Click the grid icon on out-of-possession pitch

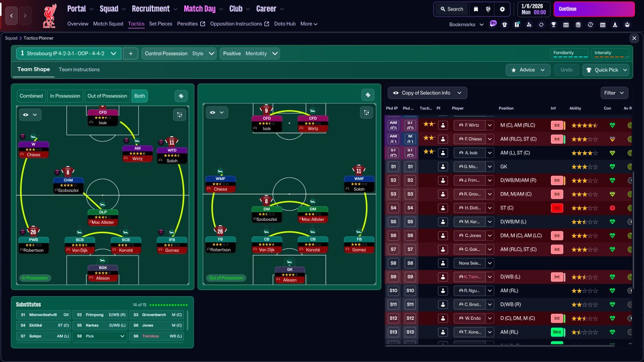click(367, 113)
